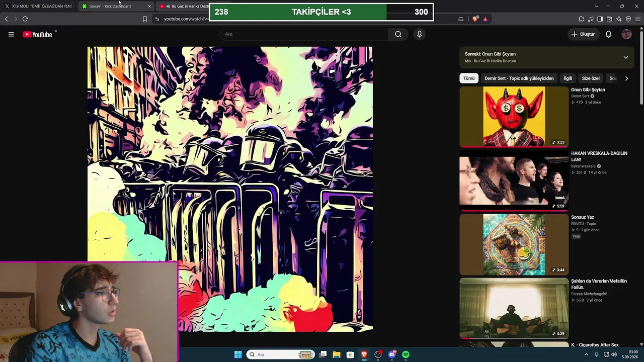Open File Explorer from the taskbar
Screen dimensions: 644x362
337,354
